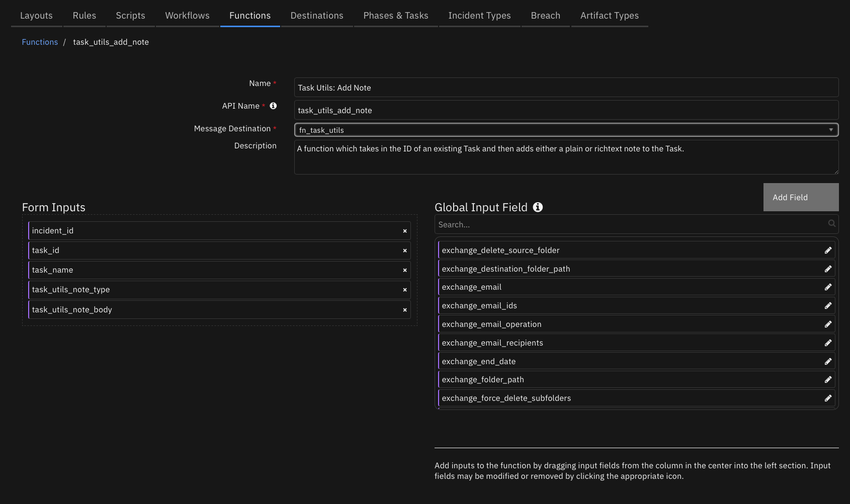The width and height of the screenshot is (850, 504).
Task: Remove task_name input field
Action: tap(405, 270)
